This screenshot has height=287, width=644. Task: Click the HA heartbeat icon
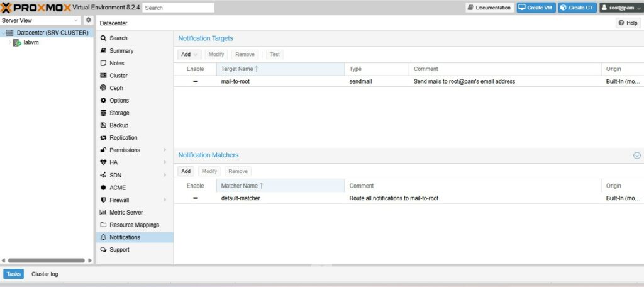pos(103,162)
